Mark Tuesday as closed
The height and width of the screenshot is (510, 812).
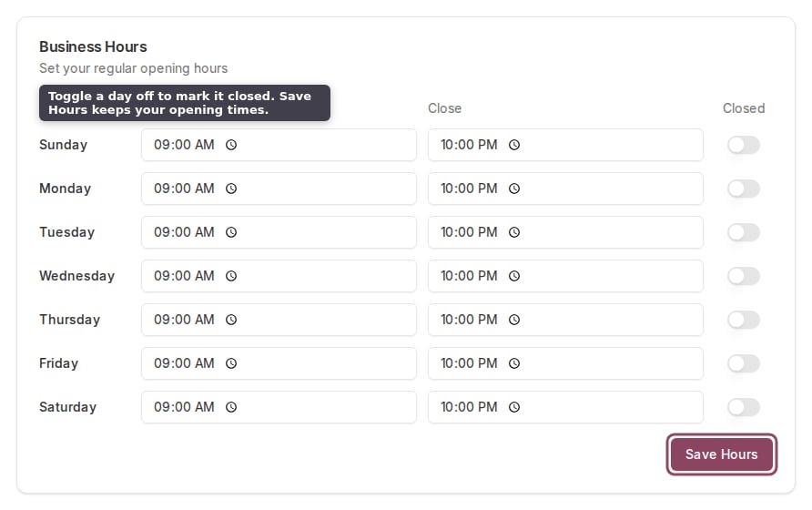(744, 232)
